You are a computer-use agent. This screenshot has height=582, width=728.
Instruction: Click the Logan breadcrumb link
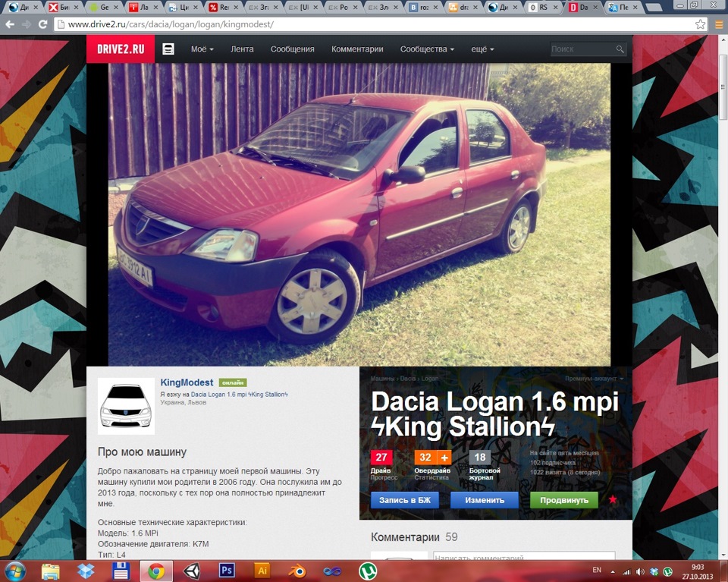[430, 379]
